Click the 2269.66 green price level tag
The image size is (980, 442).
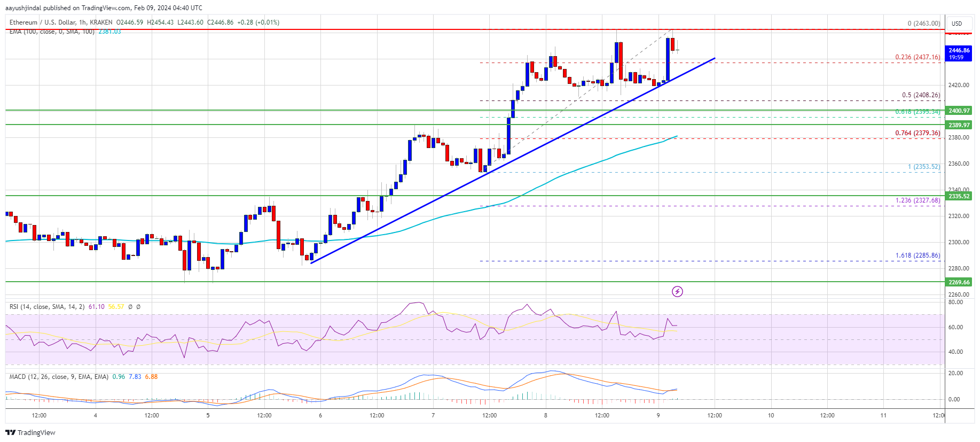[x=959, y=282]
